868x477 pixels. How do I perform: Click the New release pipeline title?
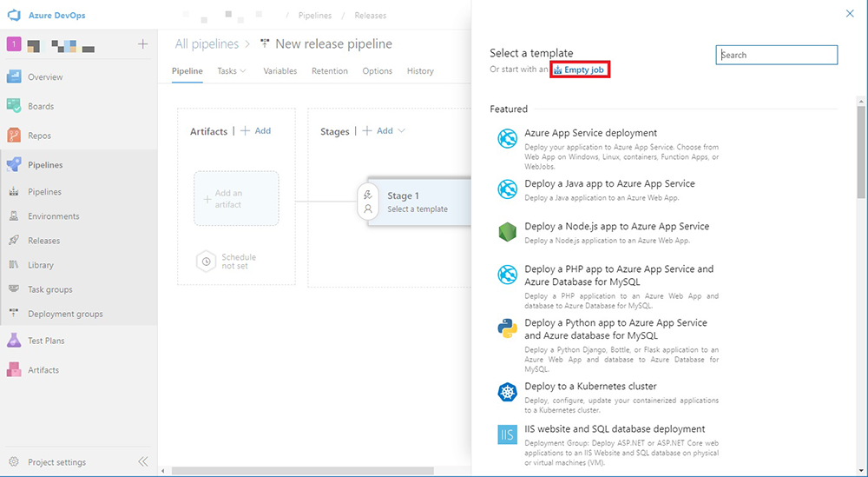pyautogui.click(x=334, y=43)
